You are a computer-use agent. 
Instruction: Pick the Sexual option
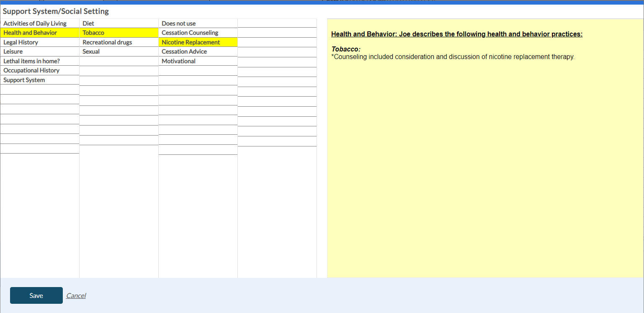coord(91,51)
